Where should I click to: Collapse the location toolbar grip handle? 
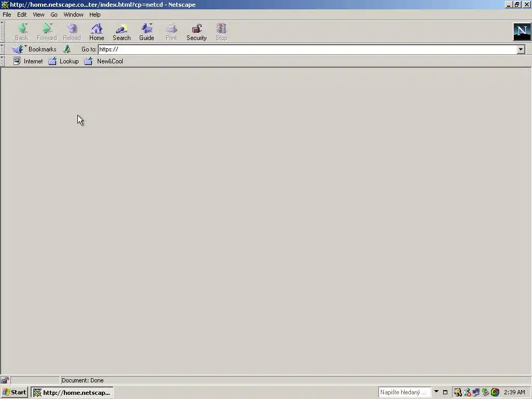pyautogui.click(x=3, y=49)
